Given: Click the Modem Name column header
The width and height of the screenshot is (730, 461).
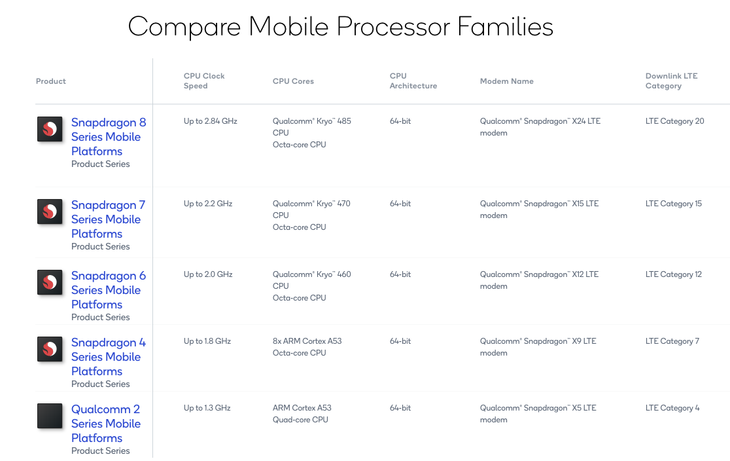Looking at the screenshot, I should [x=507, y=81].
